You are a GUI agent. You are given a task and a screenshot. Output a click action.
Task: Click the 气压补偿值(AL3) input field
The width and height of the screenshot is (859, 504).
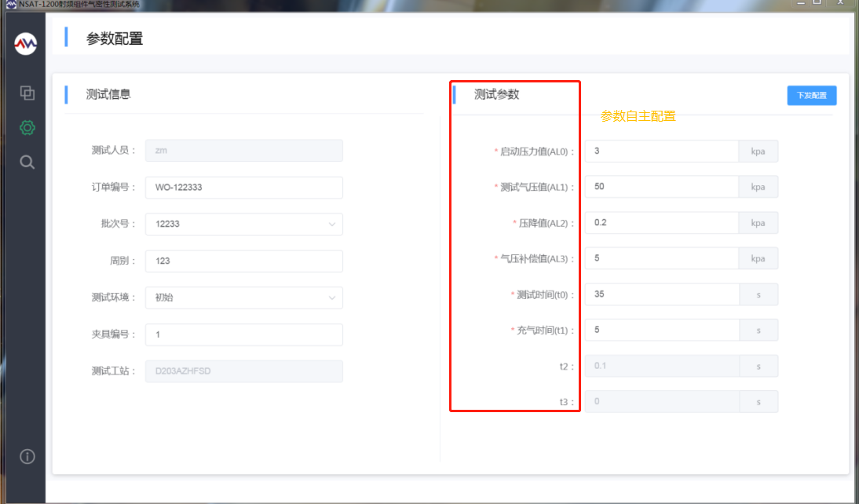[x=661, y=258]
